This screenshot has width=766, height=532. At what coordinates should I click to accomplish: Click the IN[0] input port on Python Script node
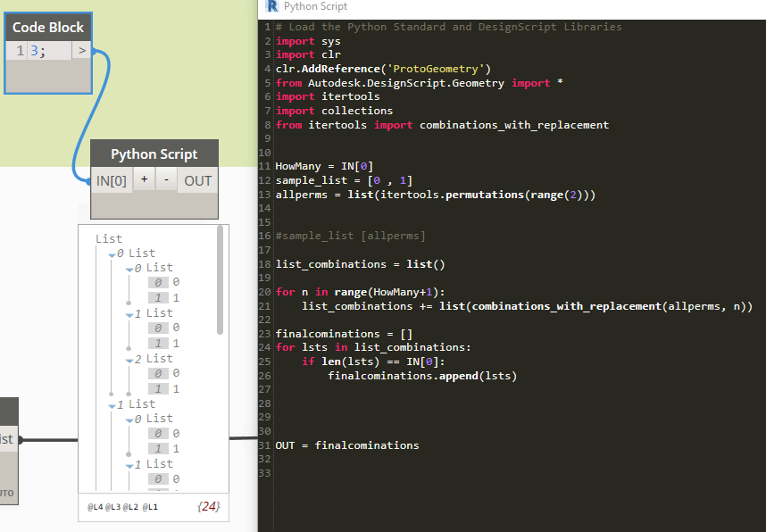(112, 180)
